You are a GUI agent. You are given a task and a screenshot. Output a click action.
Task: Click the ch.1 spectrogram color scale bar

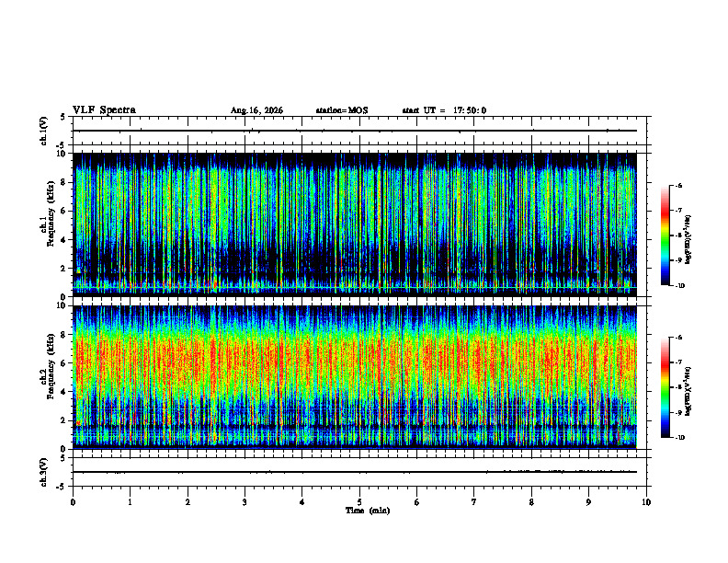(665, 236)
